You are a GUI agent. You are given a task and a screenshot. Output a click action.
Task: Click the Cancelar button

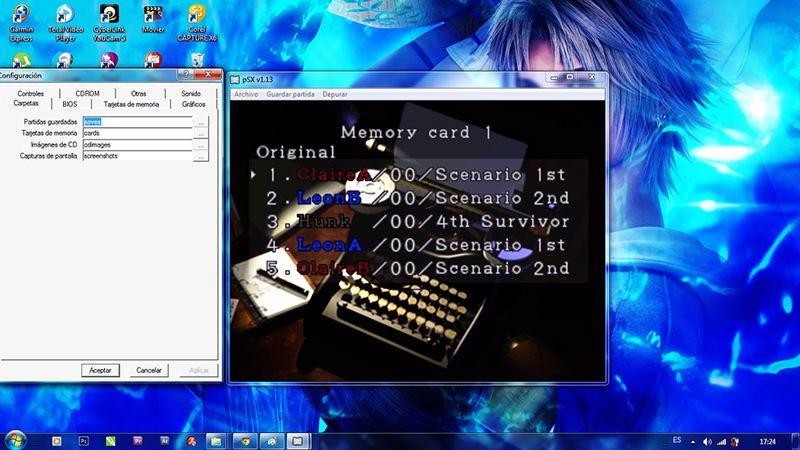tap(148, 370)
